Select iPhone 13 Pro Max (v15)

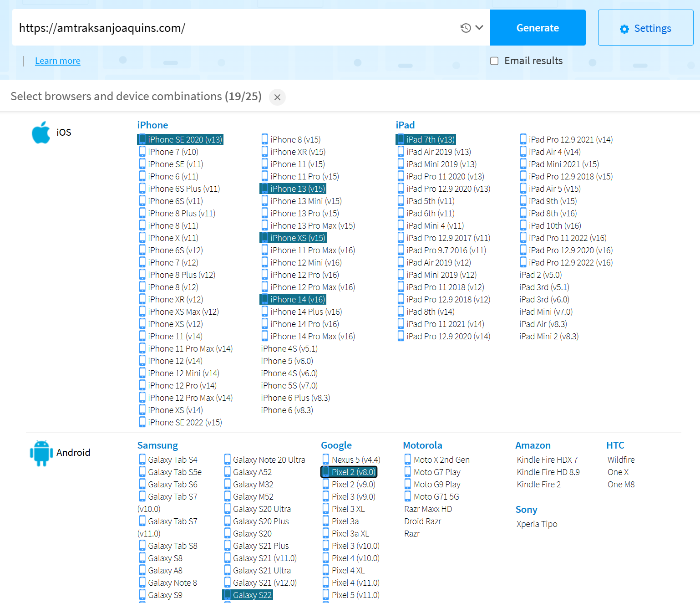308,225
